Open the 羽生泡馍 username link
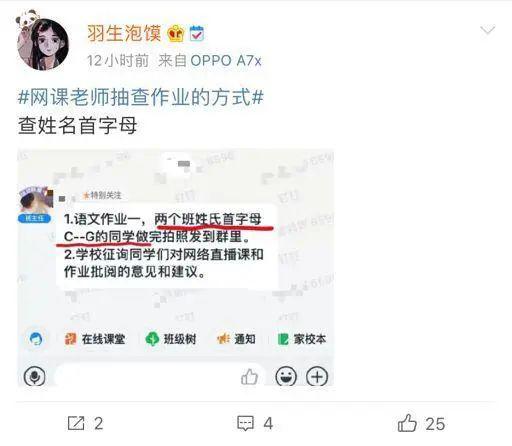The image size is (512, 446). tap(124, 34)
